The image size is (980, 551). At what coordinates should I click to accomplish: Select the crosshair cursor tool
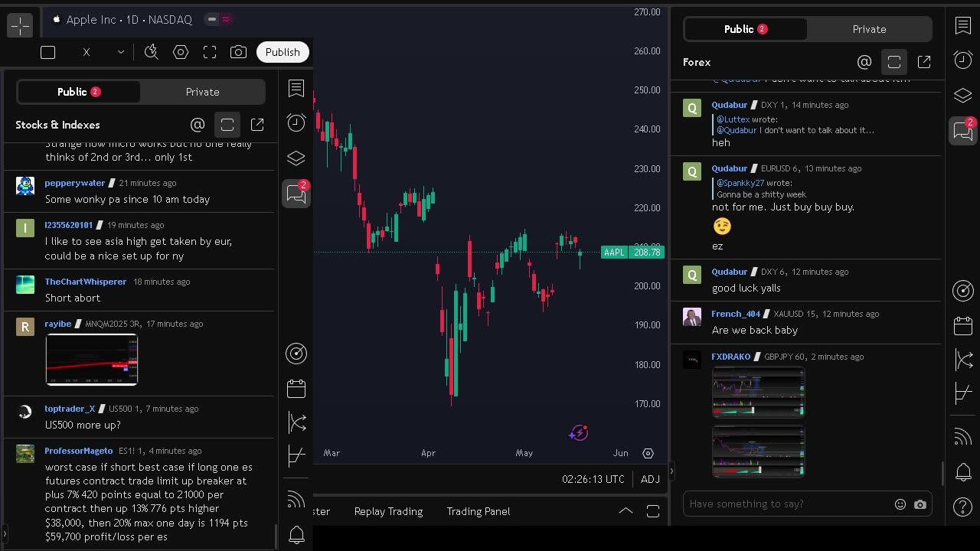tap(20, 25)
